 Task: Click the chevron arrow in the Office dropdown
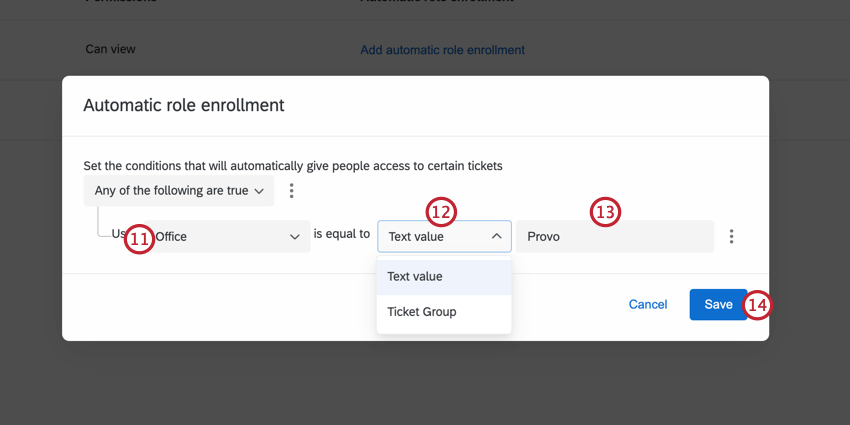coord(295,237)
